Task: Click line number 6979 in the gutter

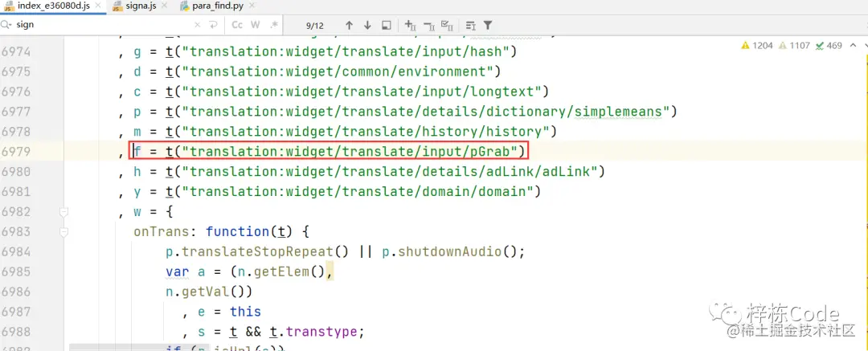Action: (x=16, y=151)
